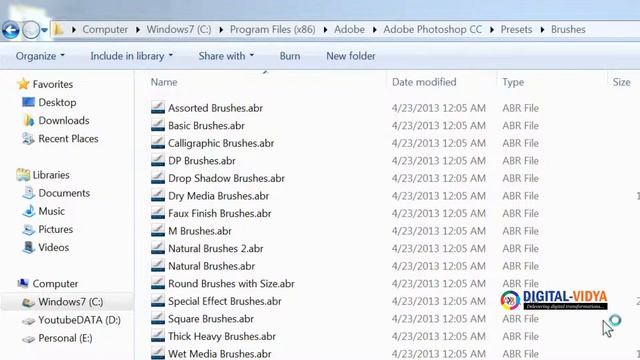Select Adobe Photoshop CC breadcrumb segment
The height and width of the screenshot is (360, 640).
(x=433, y=29)
